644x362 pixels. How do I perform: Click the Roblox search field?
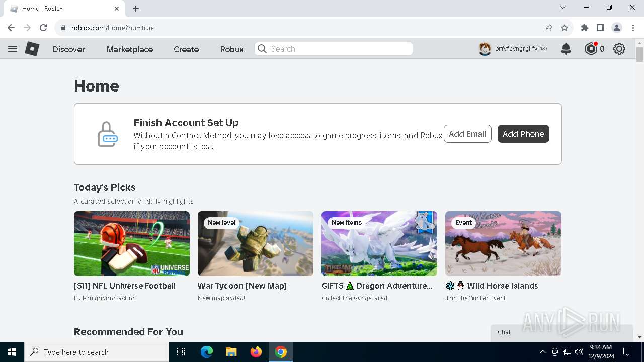click(334, 49)
